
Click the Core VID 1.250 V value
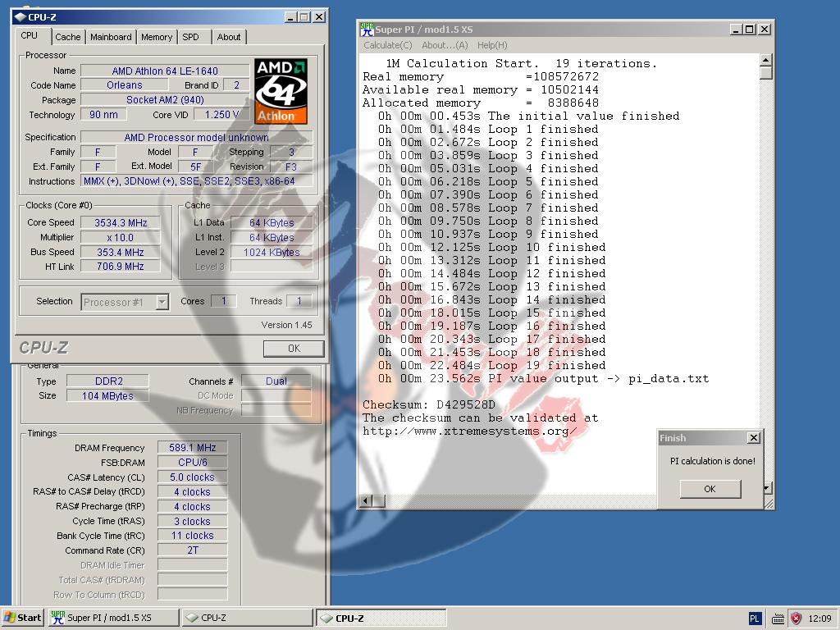click(221, 115)
